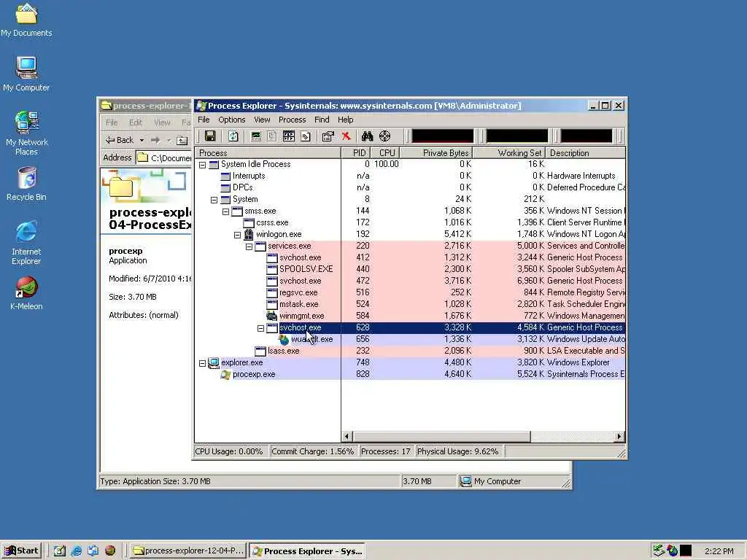Screen dimensions: 747x560
Task: Open the K-Meleon desktop shortcut
Action: (26, 293)
